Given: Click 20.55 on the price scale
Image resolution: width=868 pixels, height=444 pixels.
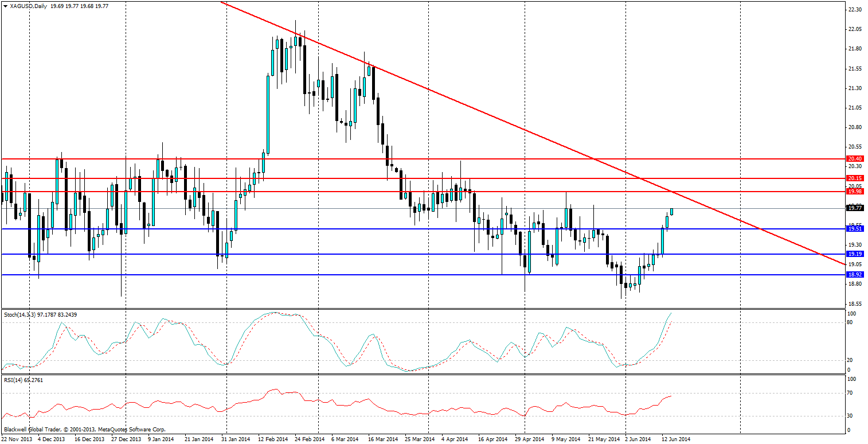Looking at the screenshot, I should (855, 147).
